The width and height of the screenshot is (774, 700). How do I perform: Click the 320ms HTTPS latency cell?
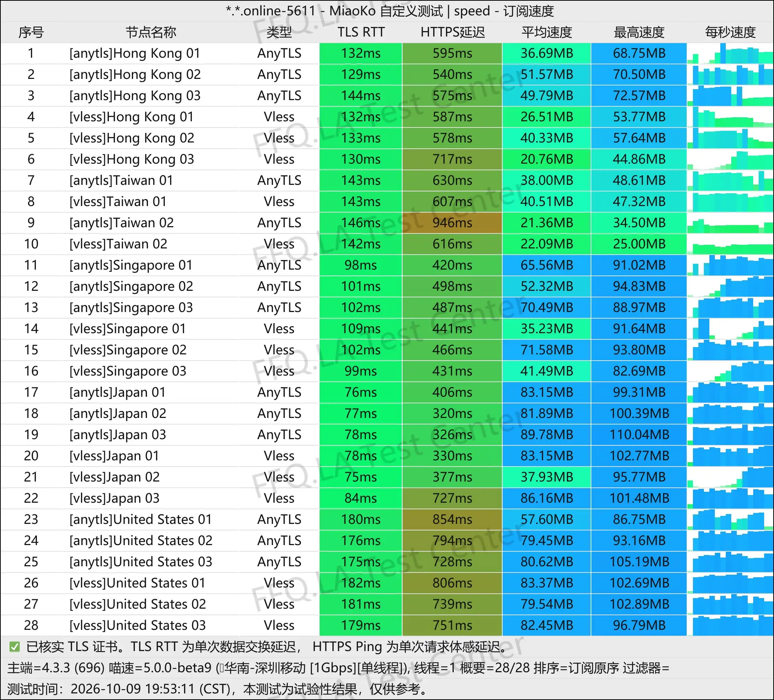coord(452,414)
